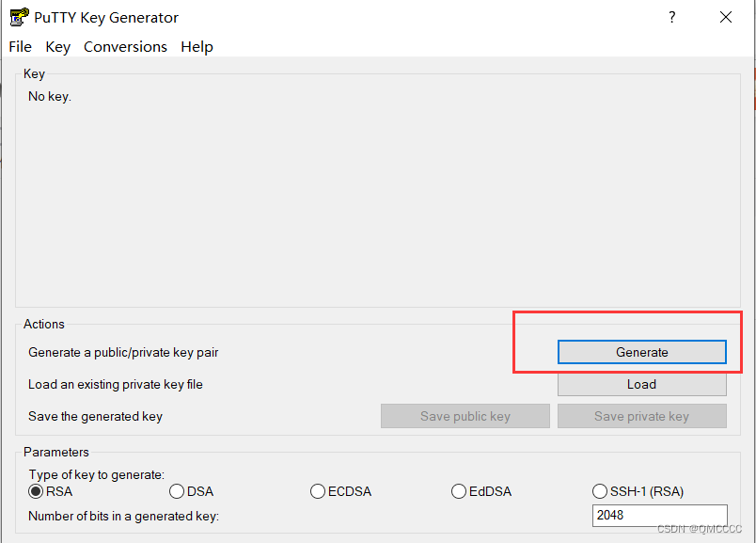Click the PuTTY Key Generator title bar icon
The height and width of the screenshot is (543, 756).
coord(20,17)
